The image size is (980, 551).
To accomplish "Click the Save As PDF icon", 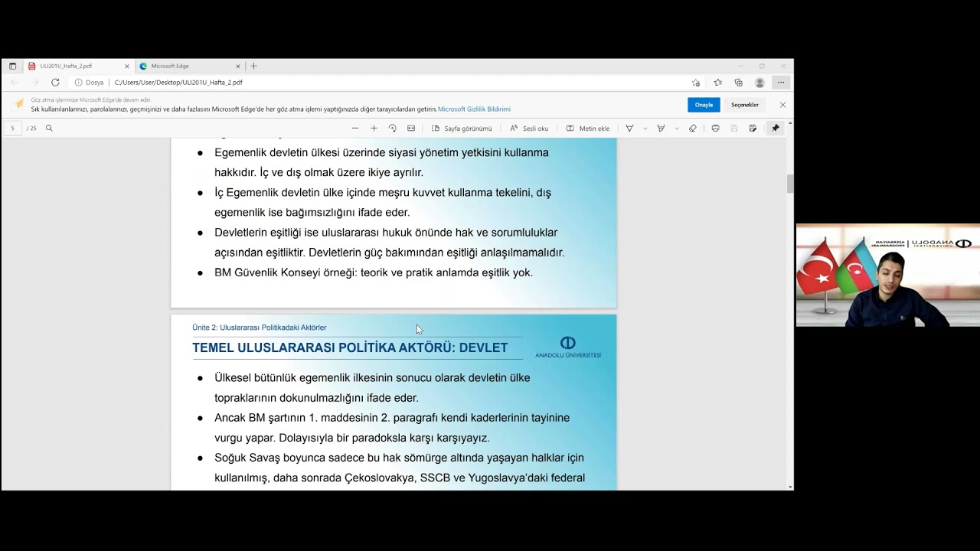I will [753, 129].
